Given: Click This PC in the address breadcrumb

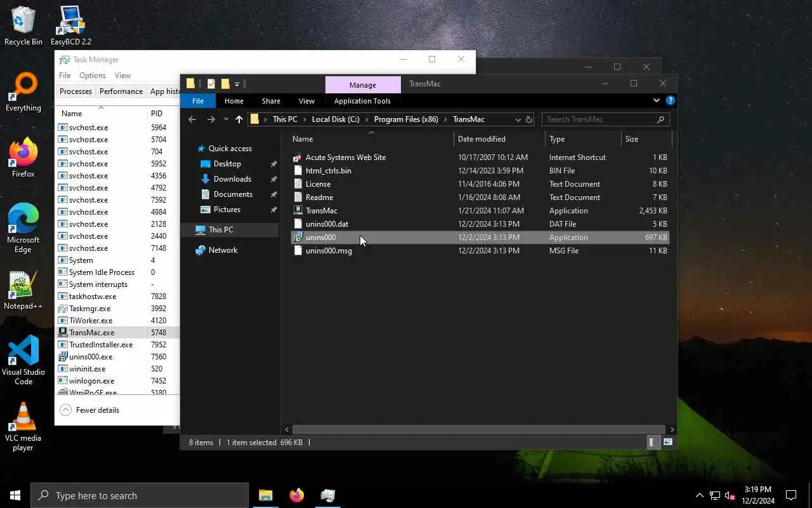Looking at the screenshot, I should point(285,119).
